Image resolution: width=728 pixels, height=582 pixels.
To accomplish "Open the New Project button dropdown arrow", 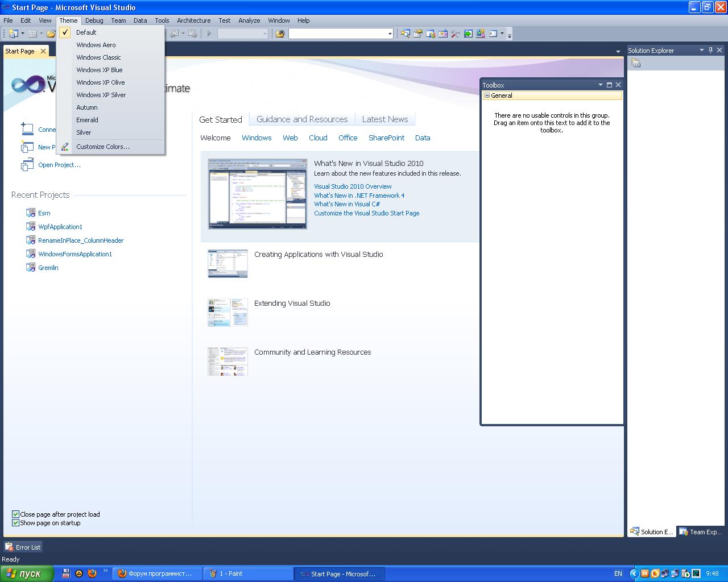I will (x=23, y=34).
